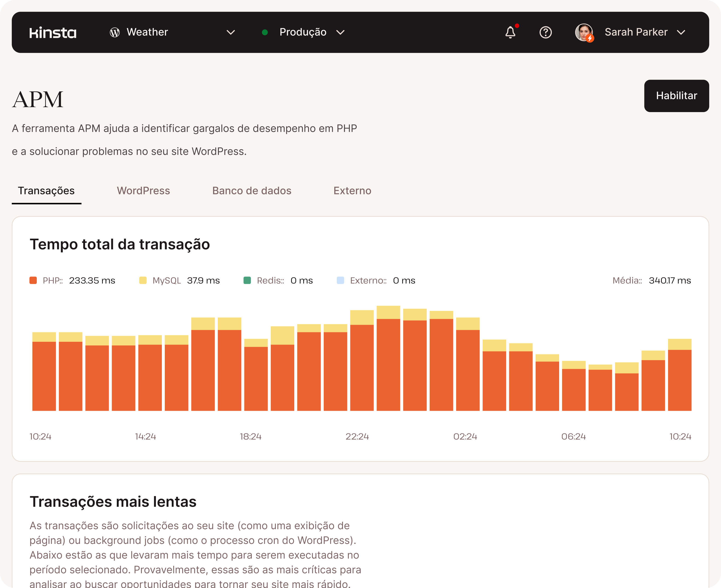This screenshot has width=721, height=588.
Task: Toggle the green Redis legend swatch
Action: pyautogui.click(x=247, y=280)
